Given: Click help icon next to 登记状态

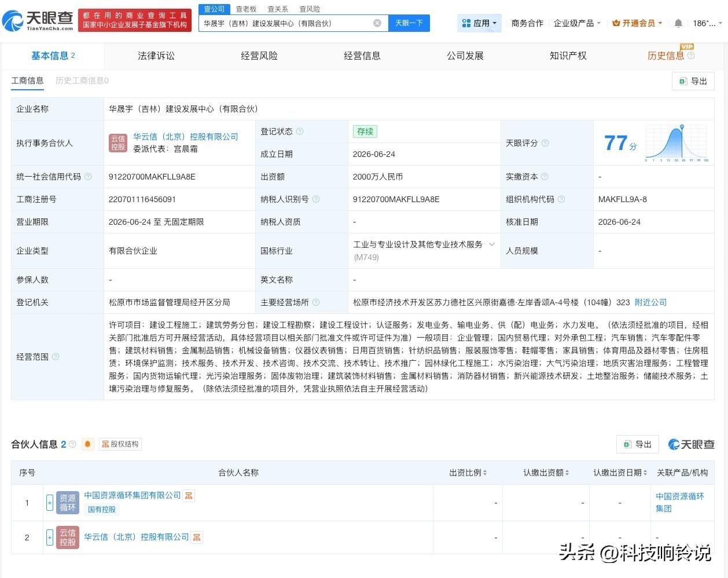Looking at the screenshot, I should point(300,131).
